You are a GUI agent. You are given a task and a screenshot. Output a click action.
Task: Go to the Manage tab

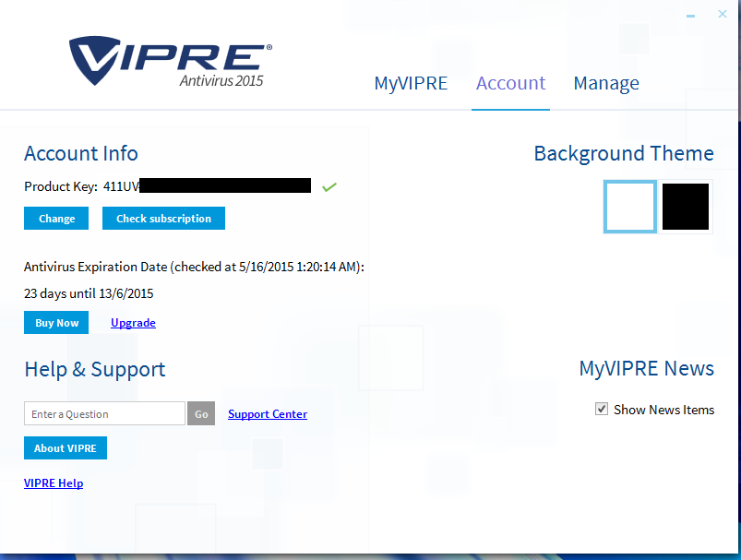[606, 84]
